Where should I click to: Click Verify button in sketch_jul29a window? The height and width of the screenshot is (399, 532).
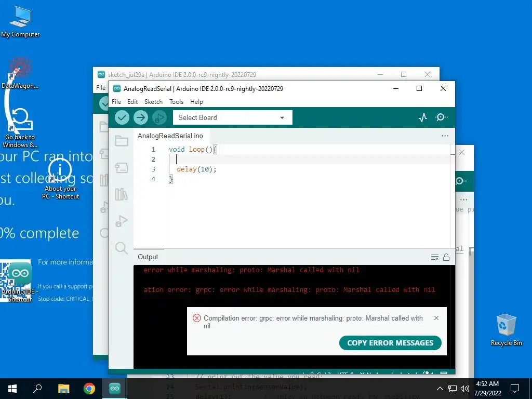[x=104, y=103]
